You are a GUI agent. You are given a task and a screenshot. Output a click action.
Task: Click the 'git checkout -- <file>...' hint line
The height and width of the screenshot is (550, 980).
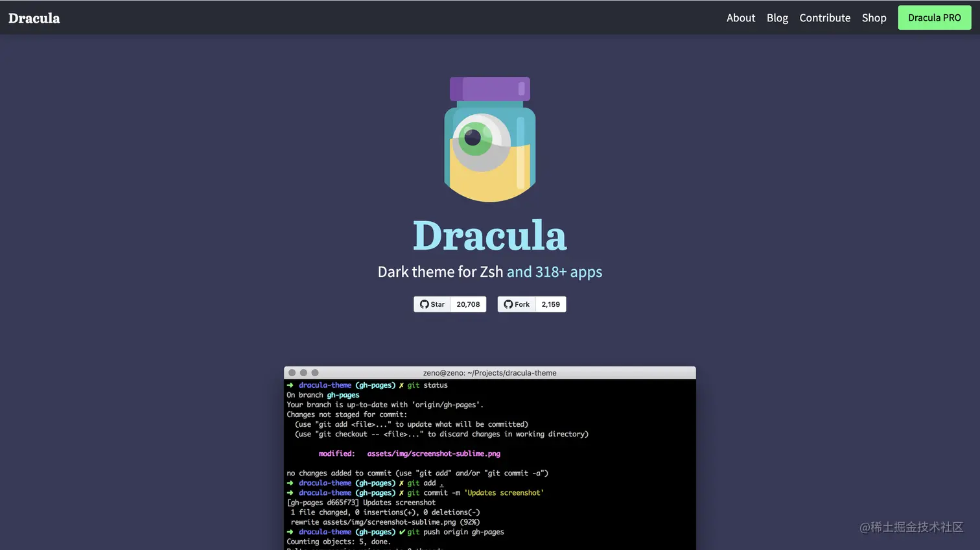point(441,434)
